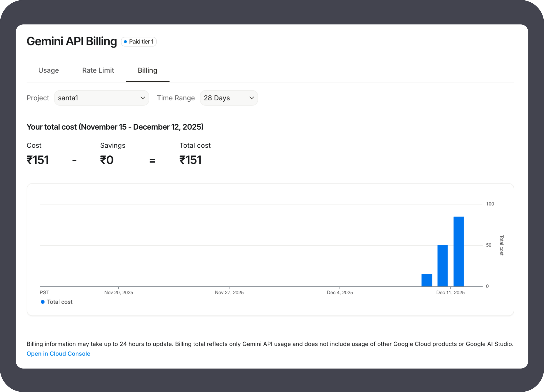This screenshot has height=392, width=544.
Task: Select the tallest bar in the cost chart
Action: point(459,252)
